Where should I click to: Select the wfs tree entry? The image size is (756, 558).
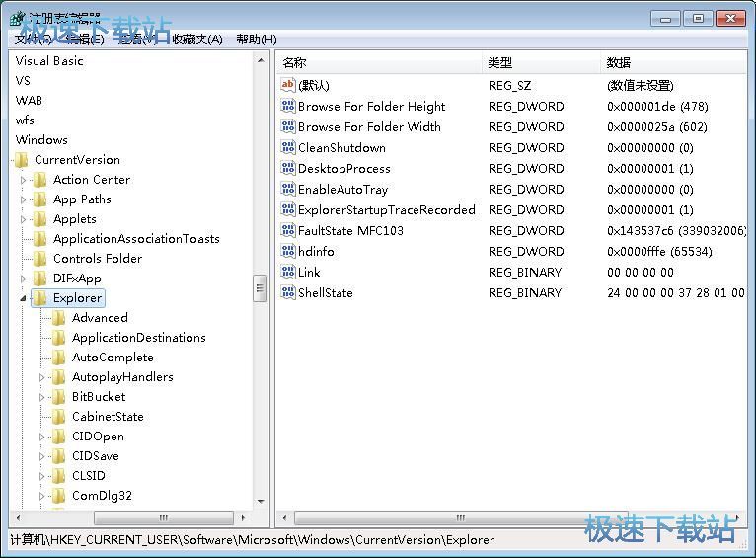(25, 120)
